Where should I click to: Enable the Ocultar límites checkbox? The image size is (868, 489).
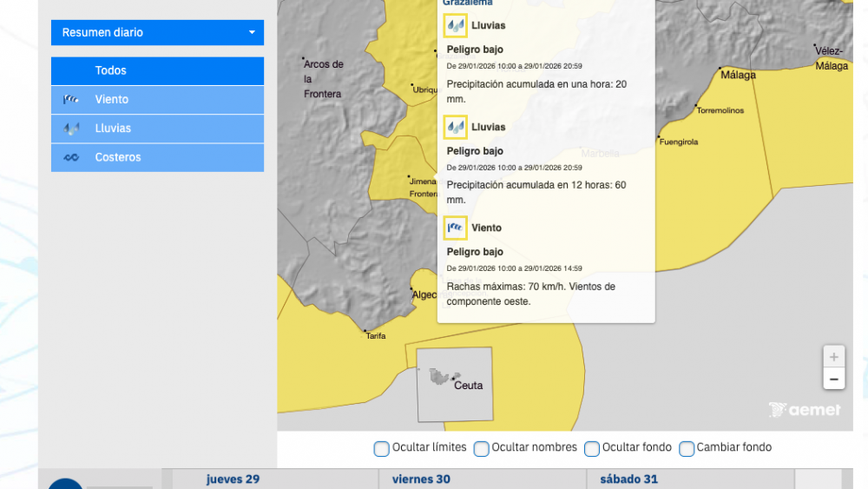click(x=382, y=449)
